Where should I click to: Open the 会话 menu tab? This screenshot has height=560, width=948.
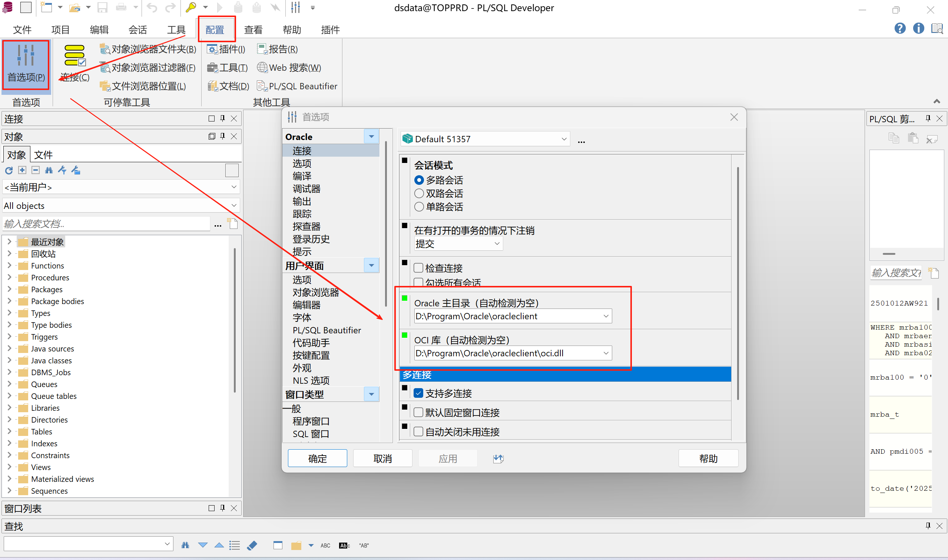138,29
